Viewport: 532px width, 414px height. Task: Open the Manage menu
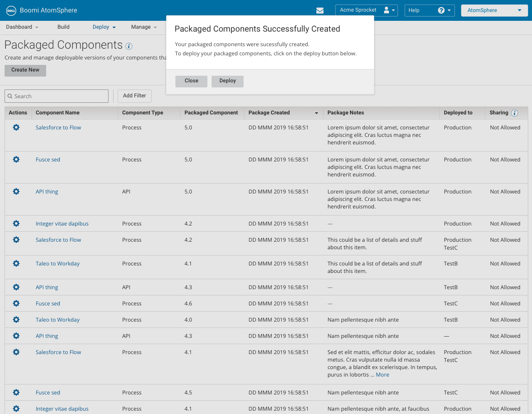tap(144, 27)
